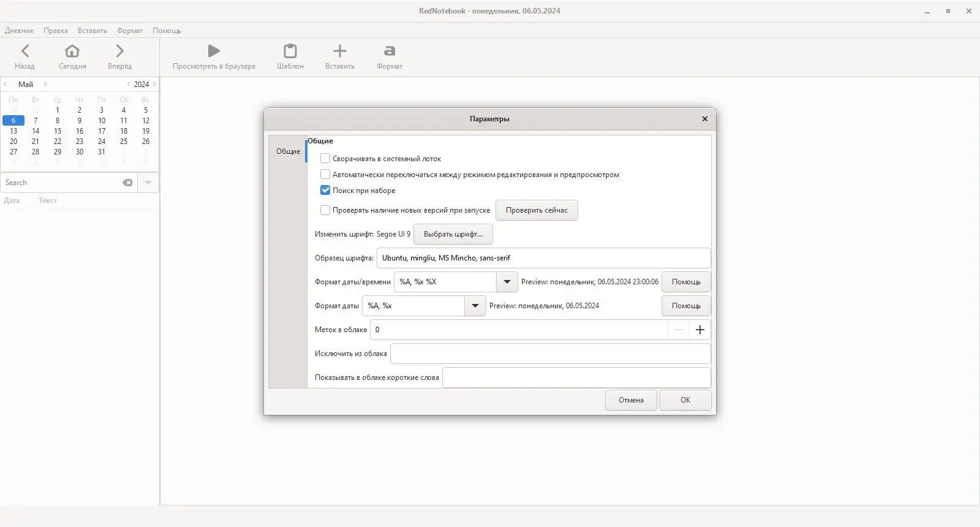980x527 pixels.
Task: Toggle auto switch between edit and preview mode
Action: pos(325,174)
